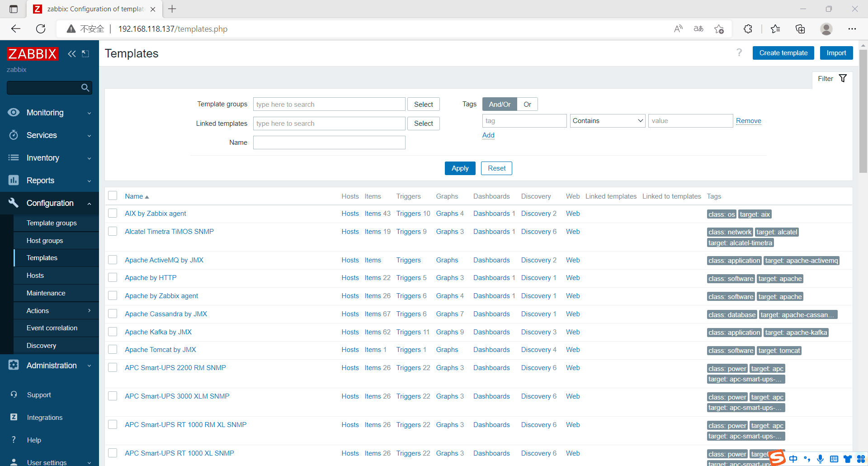Check the Apache by HTTP checkbox
This screenshot has height=466, width=868.
(113, 277)
